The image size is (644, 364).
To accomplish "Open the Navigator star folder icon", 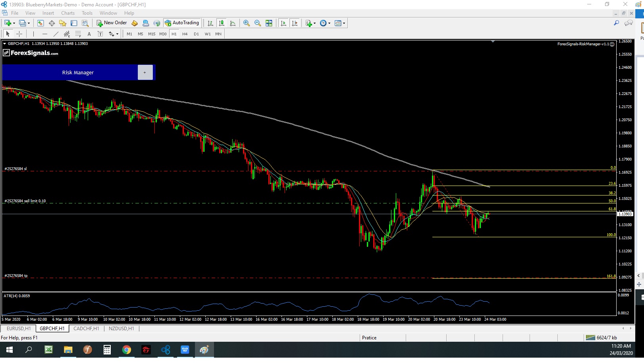I will point(62,23).
